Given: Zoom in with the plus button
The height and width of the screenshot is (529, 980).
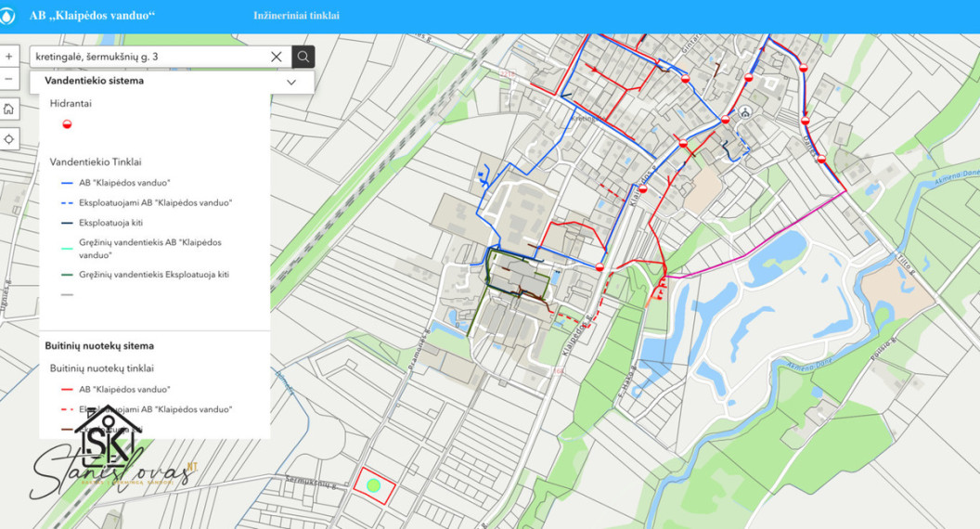Looking at the screenshot, I should [8, 57].
